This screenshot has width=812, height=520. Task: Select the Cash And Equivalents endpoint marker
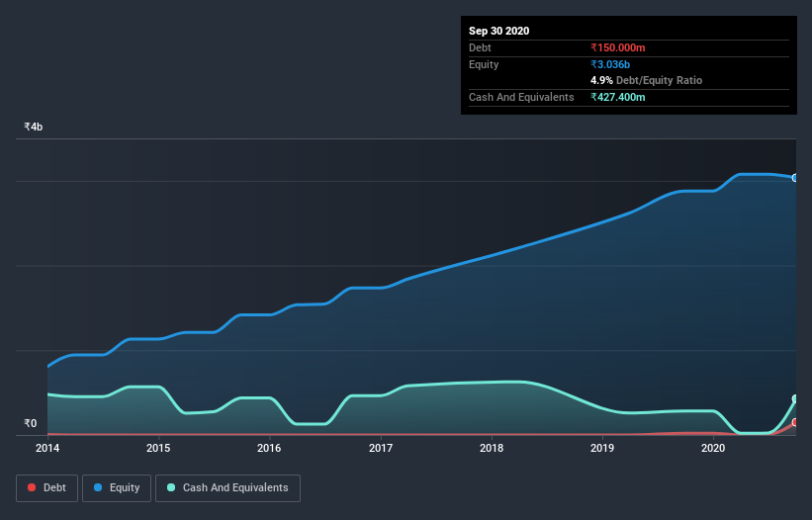795,399
